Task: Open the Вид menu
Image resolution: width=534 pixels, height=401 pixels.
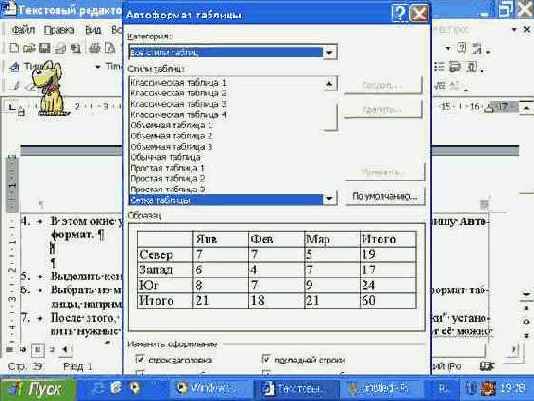Action: pos(93,30)
